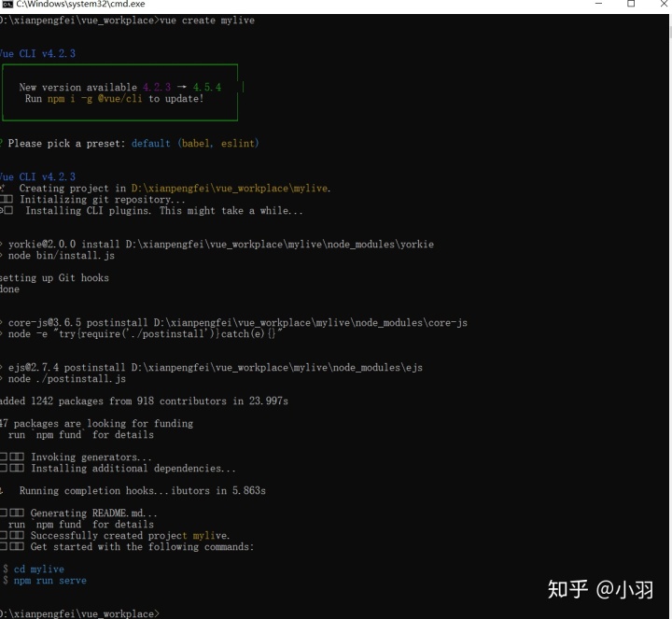Click 'Installing additional dependencies...' line
Viewport: 672px width, 619px height.
[x=118, y=468]
